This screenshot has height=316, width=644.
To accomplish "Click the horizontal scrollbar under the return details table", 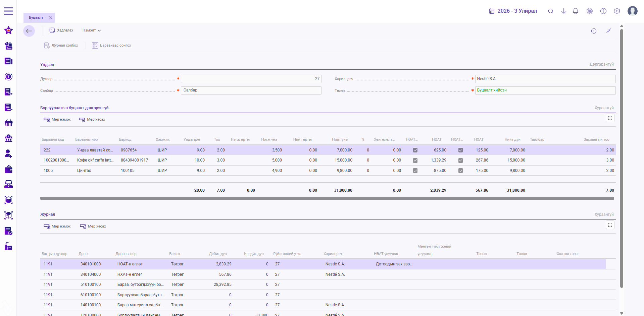I will [x=327, y=198].
